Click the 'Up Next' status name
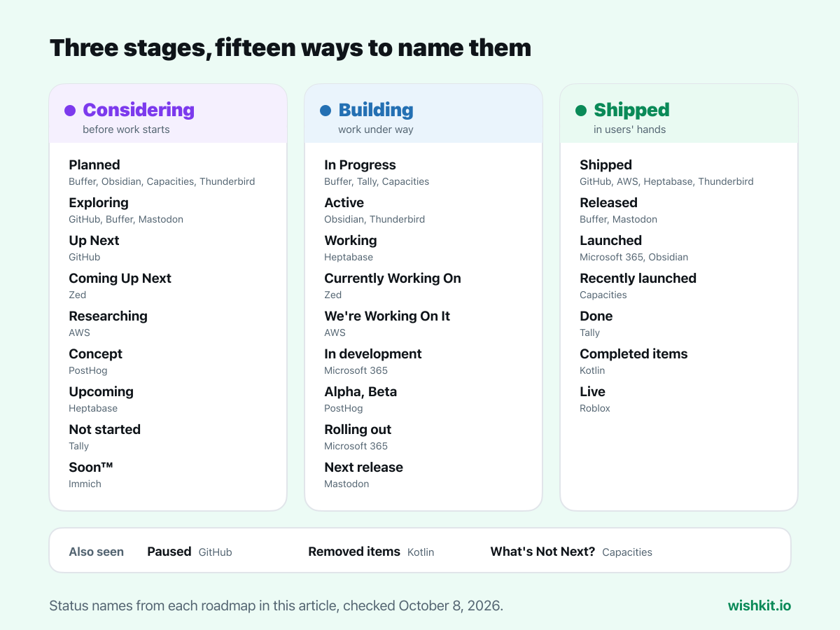This screenshot has width=840, height=630. pyautogui.click(x=94, y=241)
